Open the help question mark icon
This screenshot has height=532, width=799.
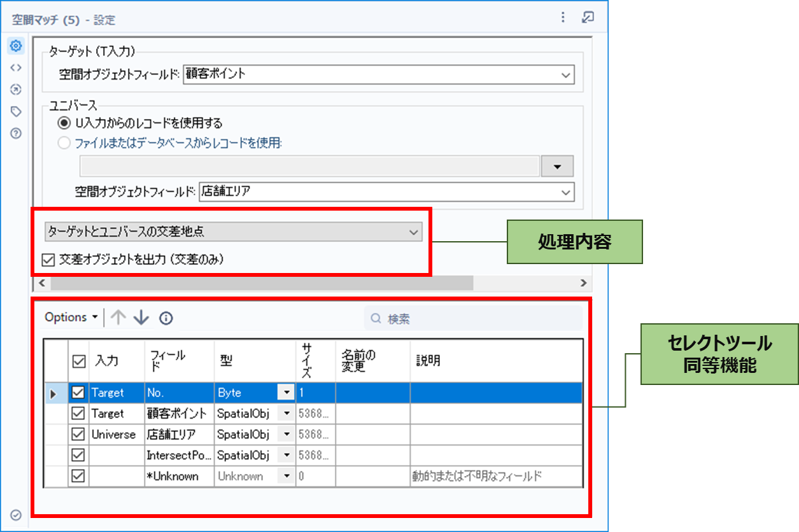point(16,134)
